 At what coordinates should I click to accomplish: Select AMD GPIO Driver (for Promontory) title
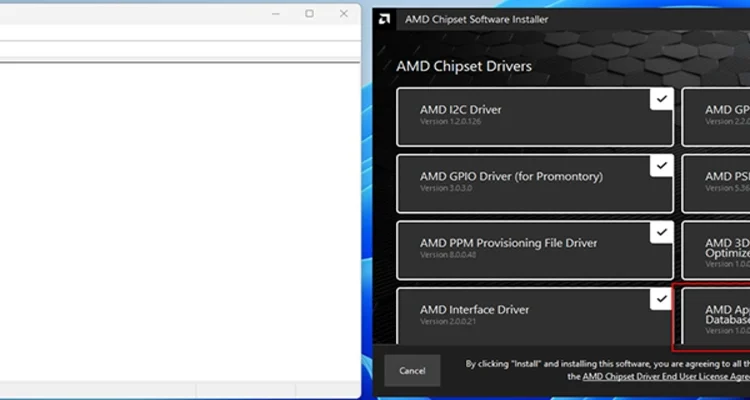tap(511, 177)
